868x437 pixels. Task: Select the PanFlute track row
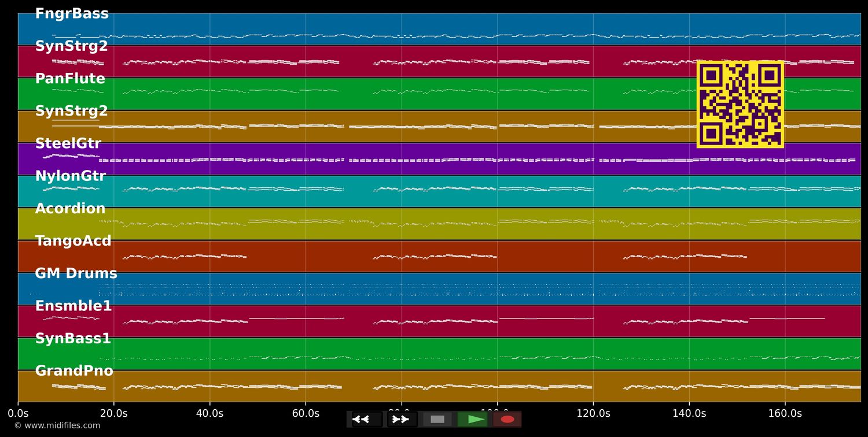70,78
